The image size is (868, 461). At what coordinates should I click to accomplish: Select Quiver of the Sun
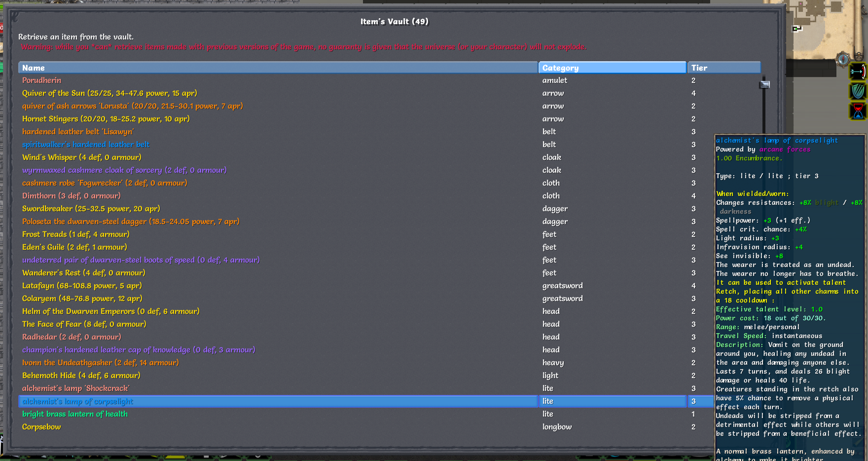tap(278, 93)
